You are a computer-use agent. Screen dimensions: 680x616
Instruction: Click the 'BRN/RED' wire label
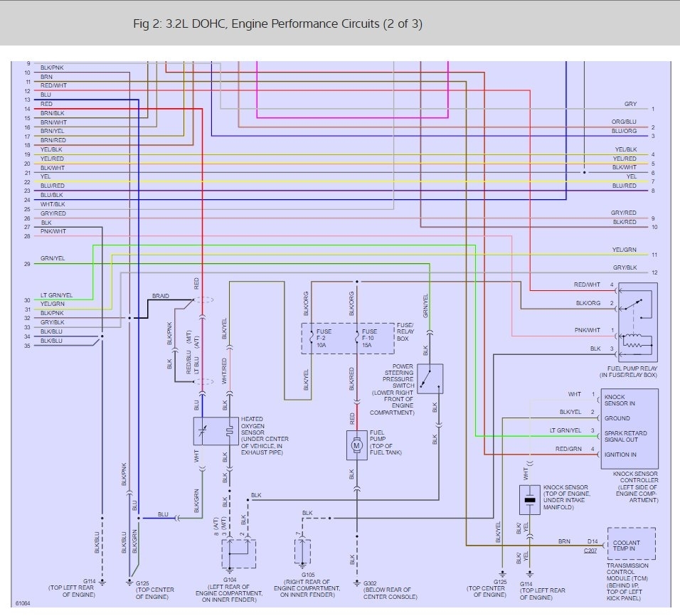[x=53, y=140]
